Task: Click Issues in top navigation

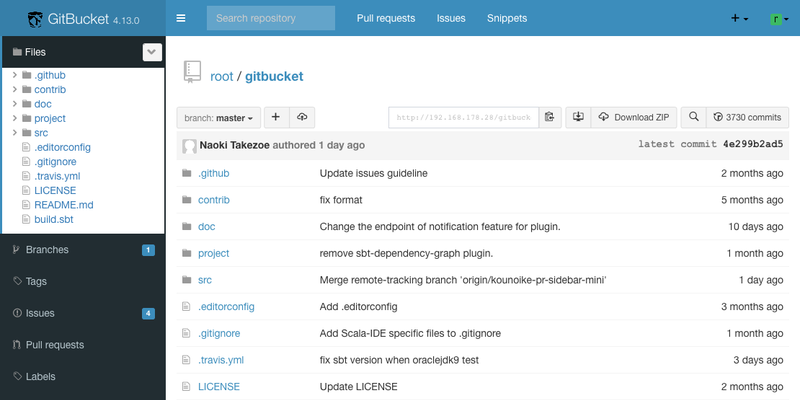Action: [451, 18]
